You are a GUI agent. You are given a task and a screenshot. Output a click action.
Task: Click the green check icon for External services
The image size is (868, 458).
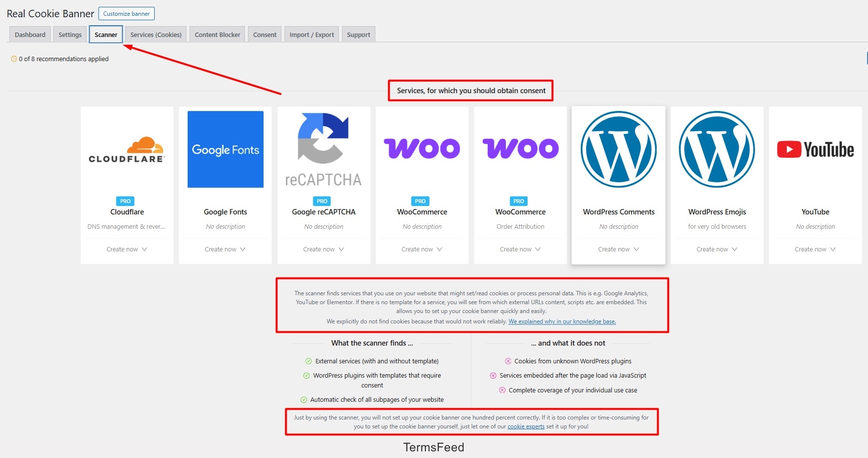point(308,361)
